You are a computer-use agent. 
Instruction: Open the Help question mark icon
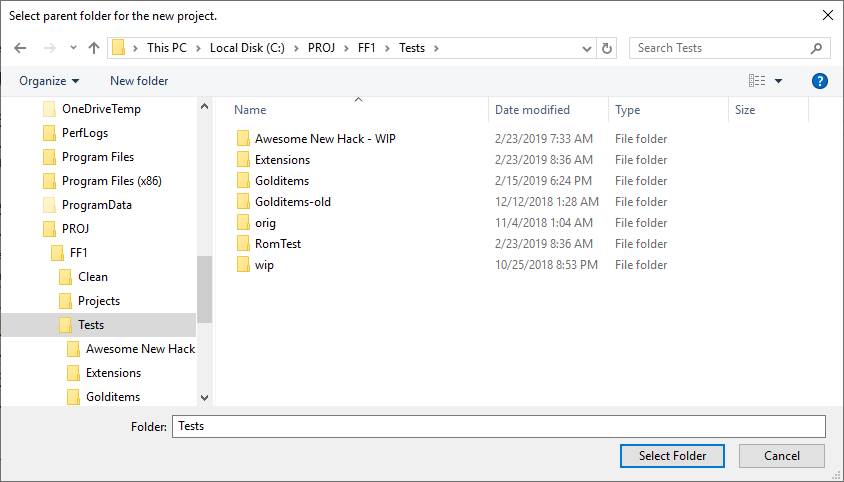819,81
